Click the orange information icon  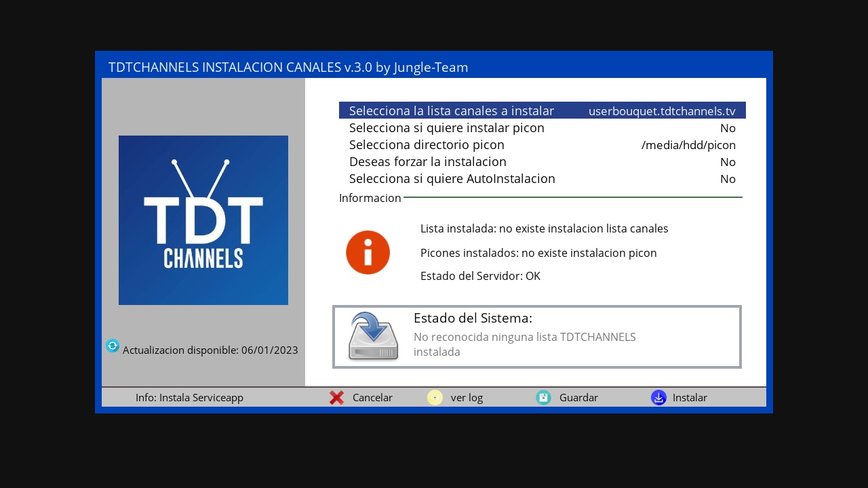pos(368,253)
